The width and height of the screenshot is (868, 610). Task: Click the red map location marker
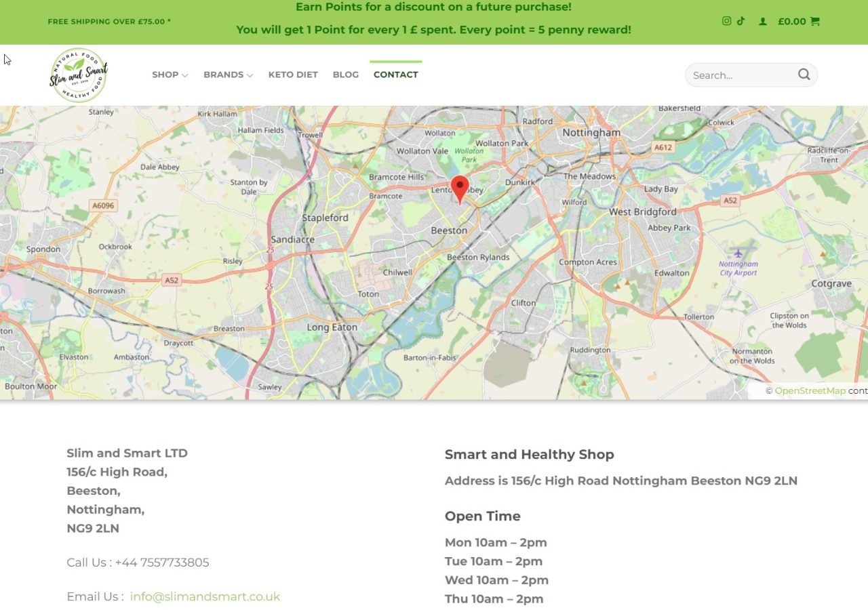point(460,188)
